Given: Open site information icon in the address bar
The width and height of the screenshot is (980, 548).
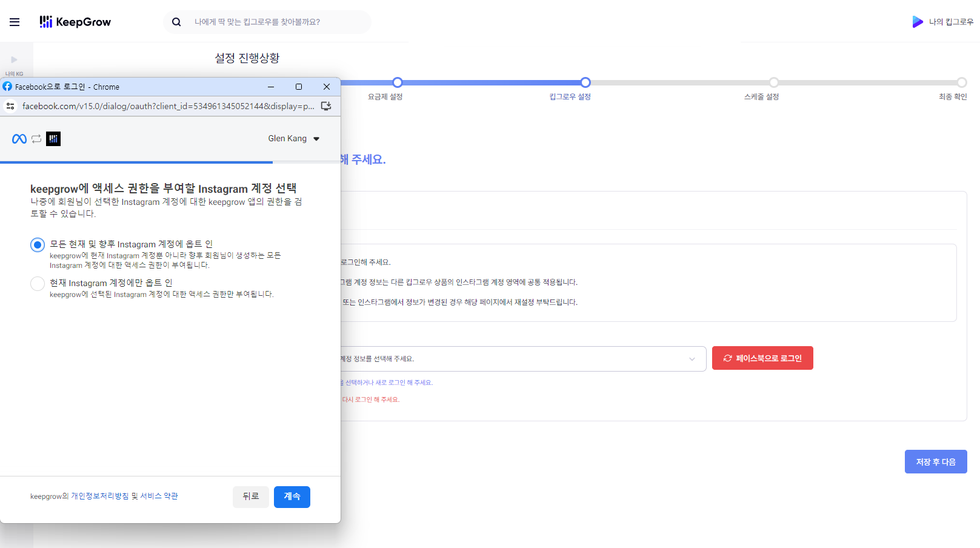Looking at the screenshot, I should tap(10, 106).
